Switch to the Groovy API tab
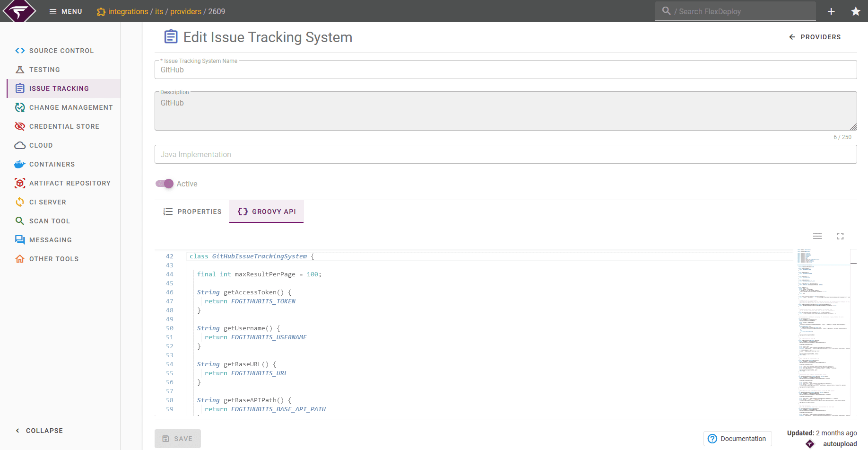Image resolution: width=868 pixels, height=450 pixels. [267, 212]
